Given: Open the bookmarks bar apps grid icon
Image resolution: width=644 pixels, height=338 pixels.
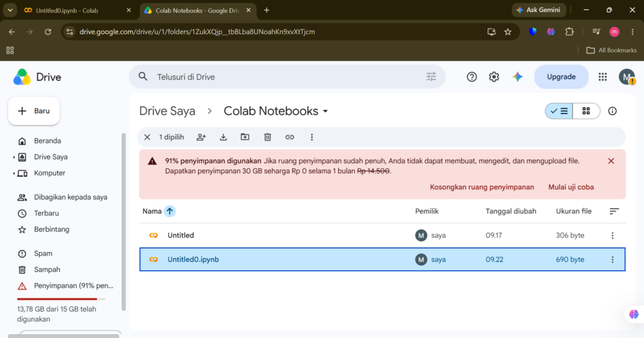Looking at the screenshot, I should point(10,50).
